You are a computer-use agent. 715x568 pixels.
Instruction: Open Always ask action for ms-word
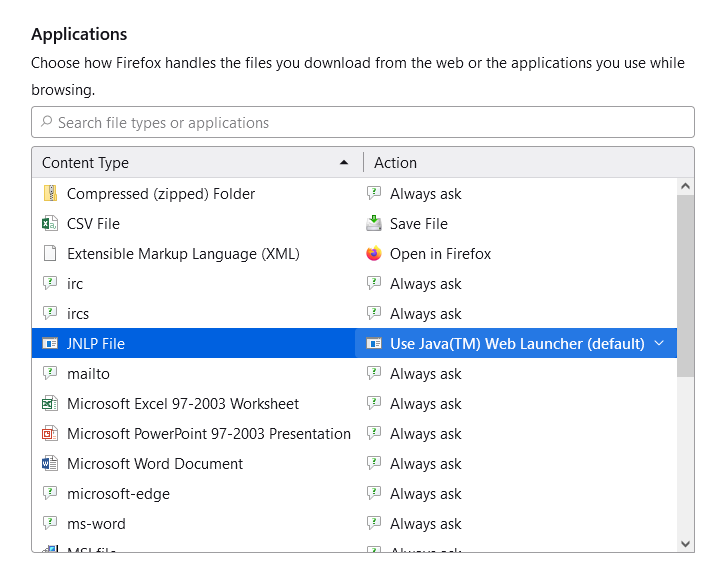(516, 523)
